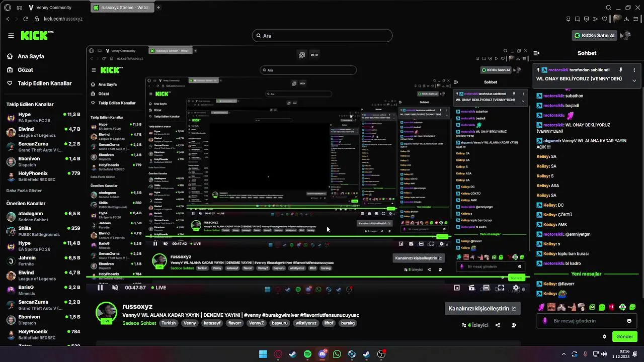The image size is (644, 362).
Task: Open SercanZurna channel in followed list
Action: [43, 147]
